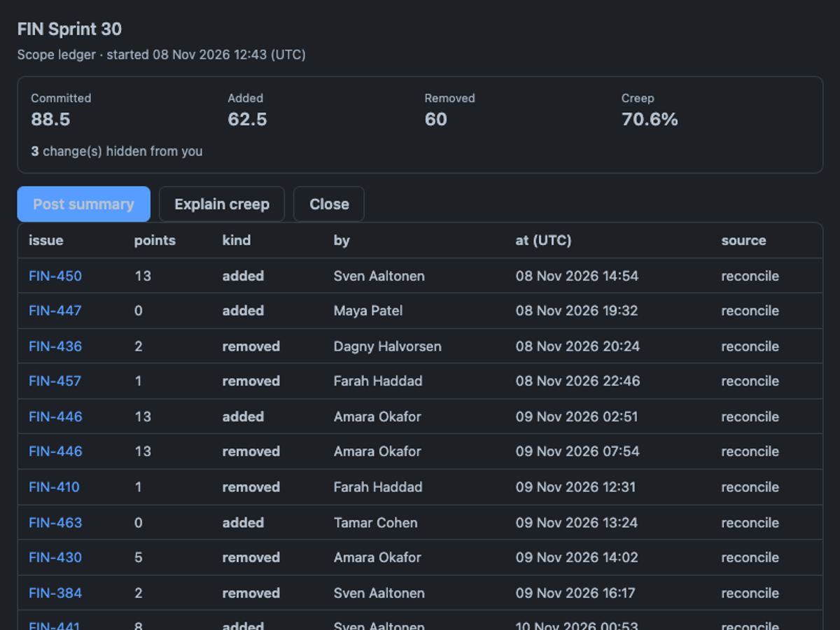Click the Post summary button
Image resolution: width=840 pixels, height=630 pixels.
(x=84, y=204)
